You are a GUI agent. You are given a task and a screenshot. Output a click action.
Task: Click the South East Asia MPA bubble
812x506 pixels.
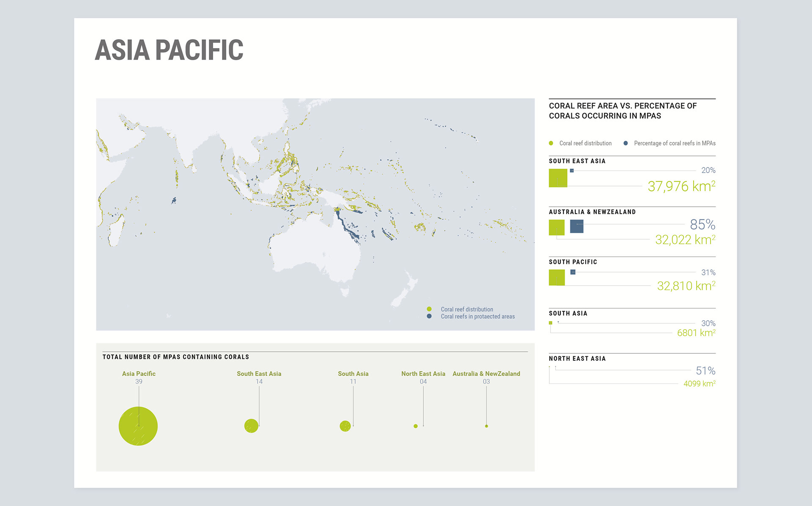[251, 426]
